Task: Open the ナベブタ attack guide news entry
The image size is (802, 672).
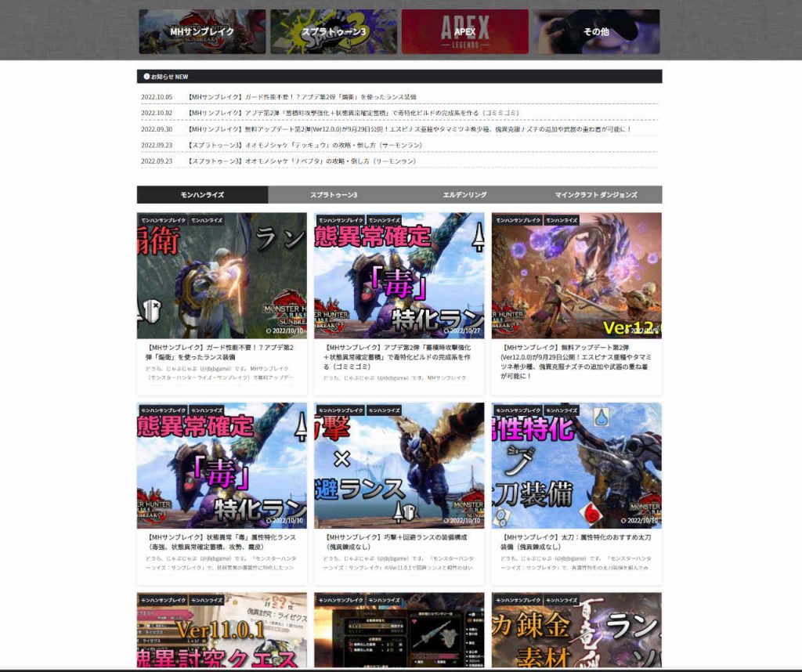Action: pyautogui.click(x=302, y=164)
